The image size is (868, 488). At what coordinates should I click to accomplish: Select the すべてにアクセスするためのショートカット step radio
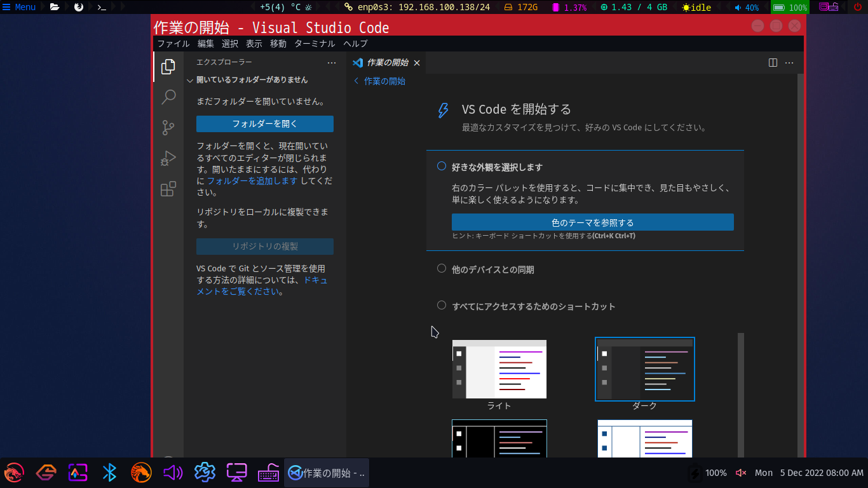click(x=442, y=306)
